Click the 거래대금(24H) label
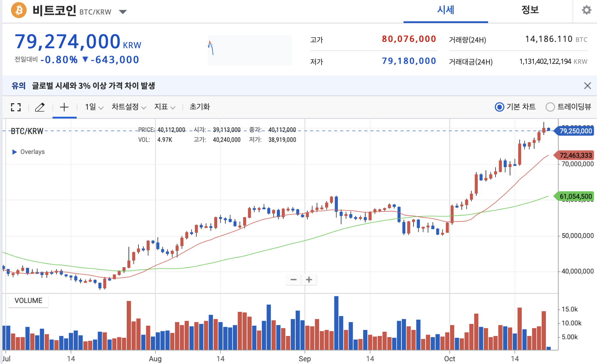The height and width of the screenshot is (364, 597). [x=471, y=62]
